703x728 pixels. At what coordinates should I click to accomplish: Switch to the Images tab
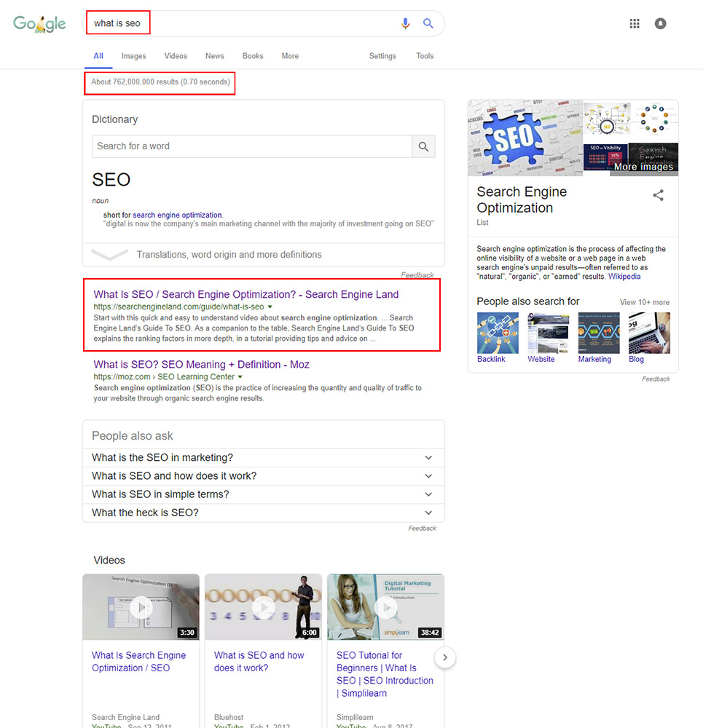point(134,56)
